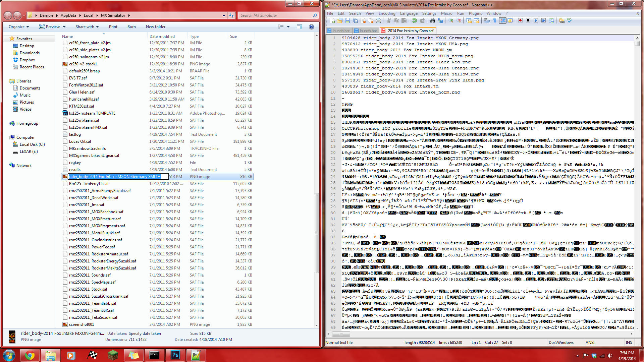Sort files by the Size column header
644x362 pixels.
click(233, 37)
